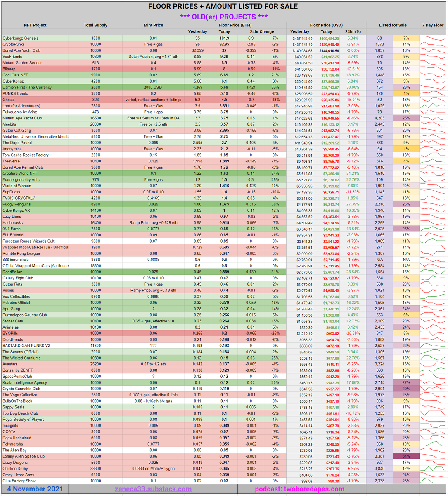Click CryptoPunks today floor '92.95'

tap(224, 44)
